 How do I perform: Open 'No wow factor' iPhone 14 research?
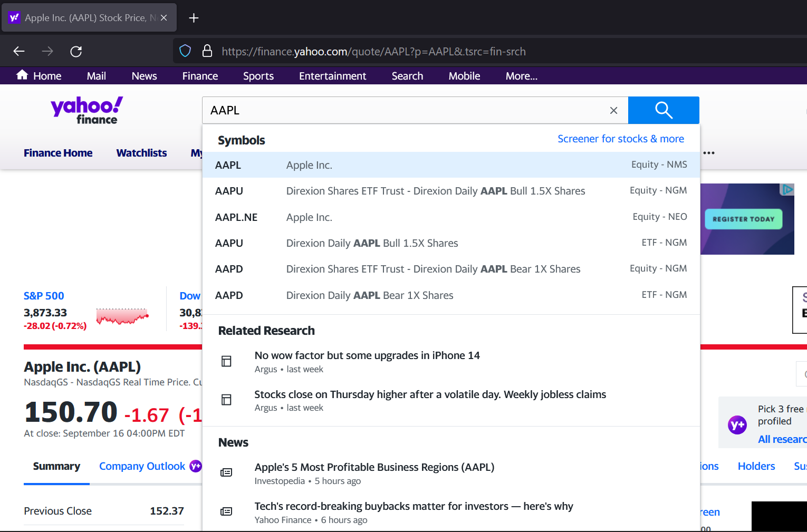coord(367,355)
